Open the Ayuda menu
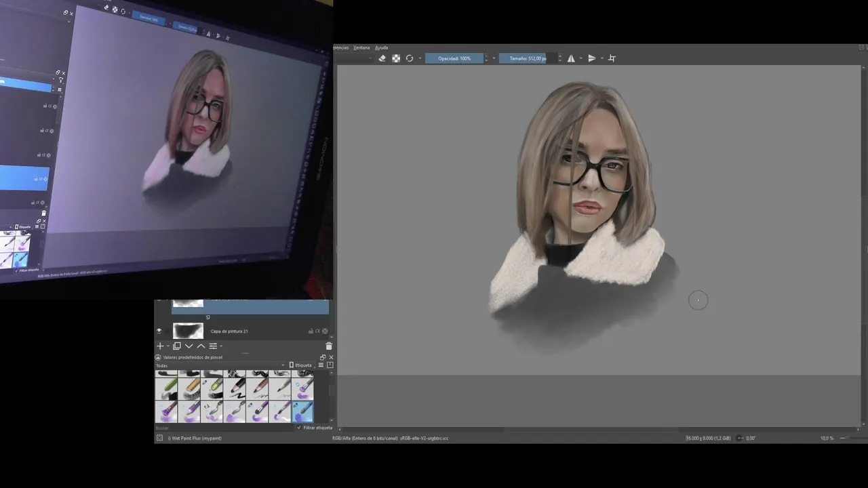The width and height of the screenshot is (868, 488). pyautogui.click(x=381, y=47)
